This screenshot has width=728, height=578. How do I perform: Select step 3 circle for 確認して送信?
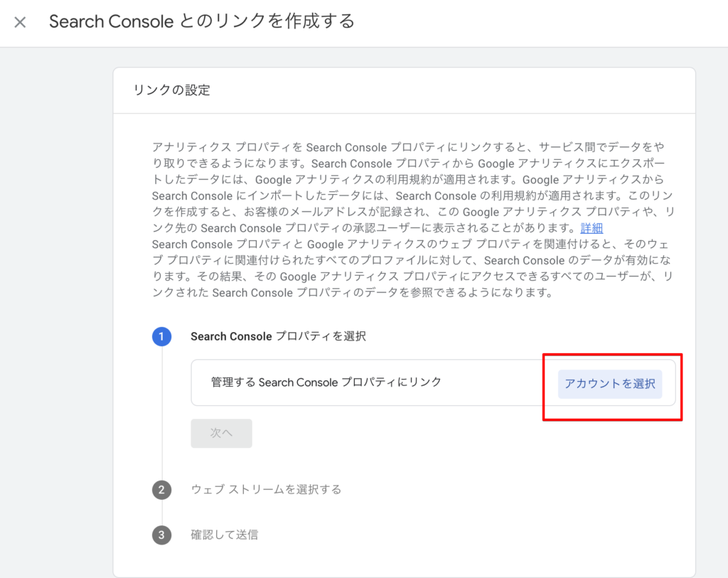click(161, 535)
